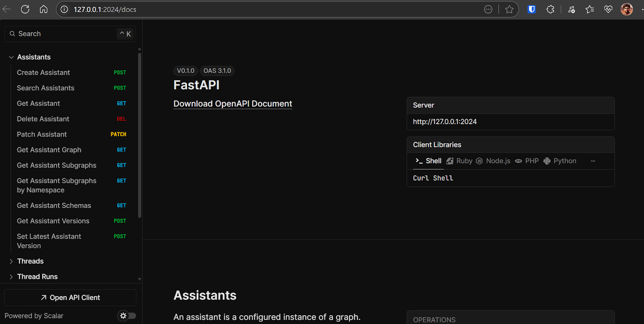Click the sidebar scrollbar thumb
Screen dimensions: 644x324
pos(140,135)
